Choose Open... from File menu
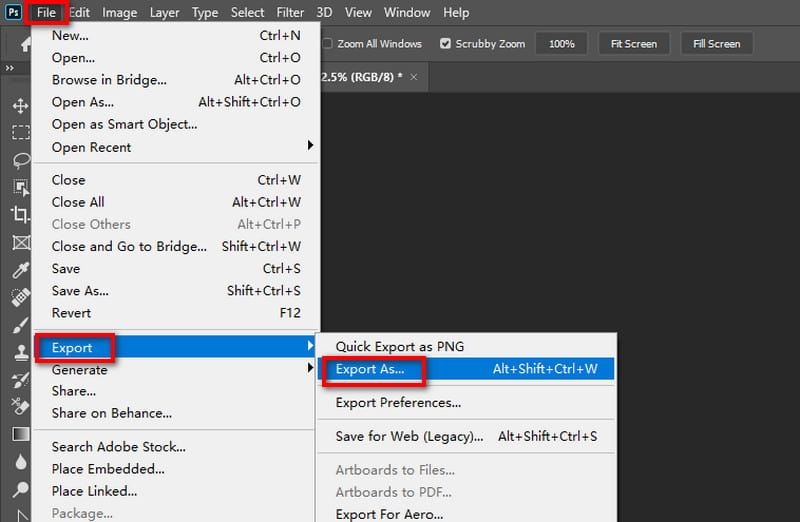800x522 pixels. coord(176,58)
